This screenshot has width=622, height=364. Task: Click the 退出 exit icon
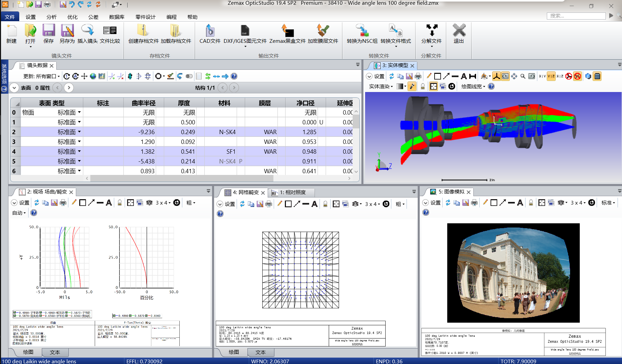pyautogui.click(x=459, y=34)
